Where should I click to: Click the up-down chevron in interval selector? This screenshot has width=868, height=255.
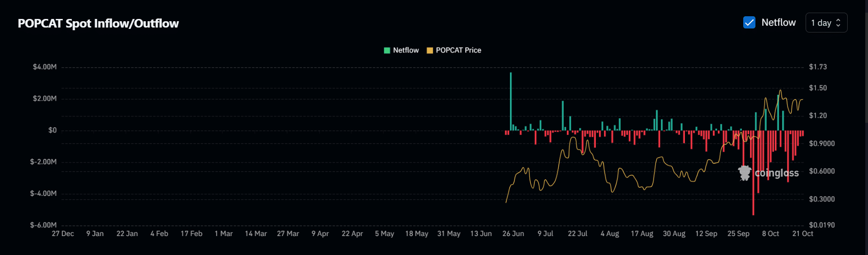(x=838, y=23)
